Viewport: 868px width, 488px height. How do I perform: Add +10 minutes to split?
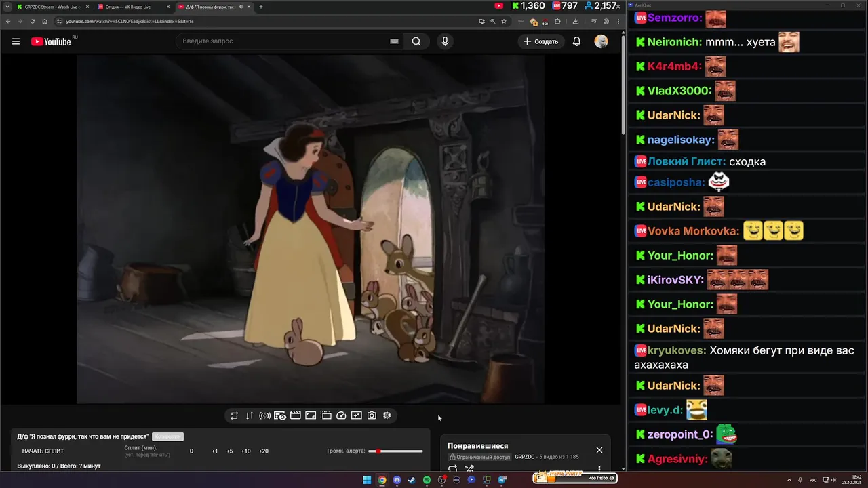tap(245, 451)
